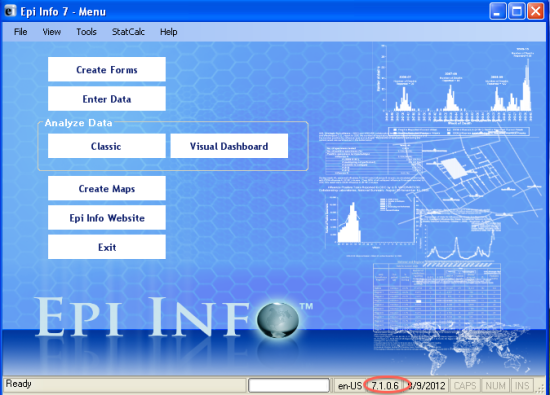Image resolution: width=550 pixels, height=395 pixels.
Task: Open the StatCalc menu
Action: 128,32
